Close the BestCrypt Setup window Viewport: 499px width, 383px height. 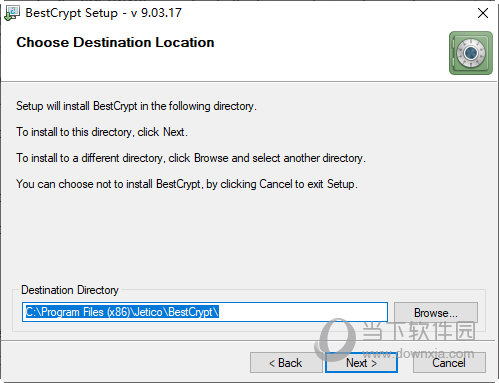[483, 13]
